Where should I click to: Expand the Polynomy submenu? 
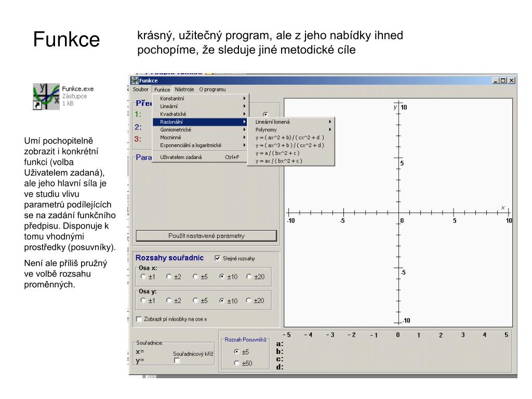[x=291, y=129]
